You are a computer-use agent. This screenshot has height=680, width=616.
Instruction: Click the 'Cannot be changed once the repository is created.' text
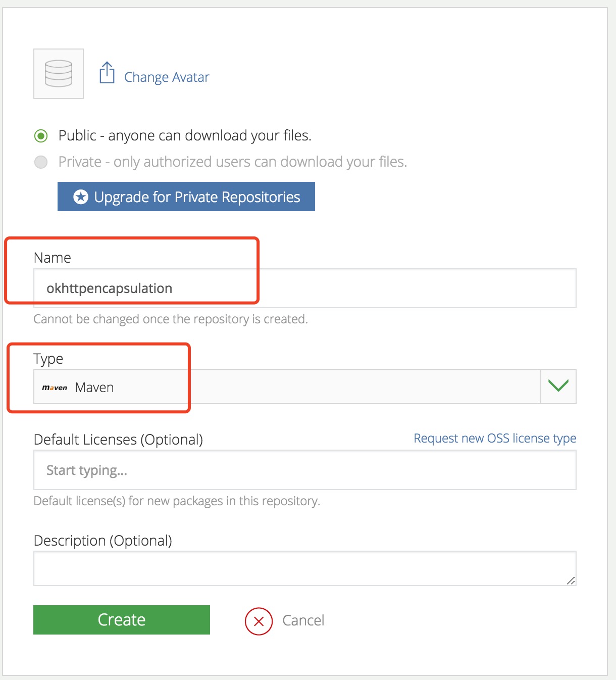tap(171, 319)
